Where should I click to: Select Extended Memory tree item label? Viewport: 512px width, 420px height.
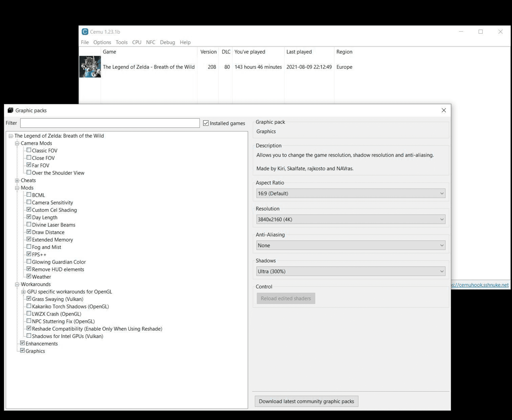[52, 240]
